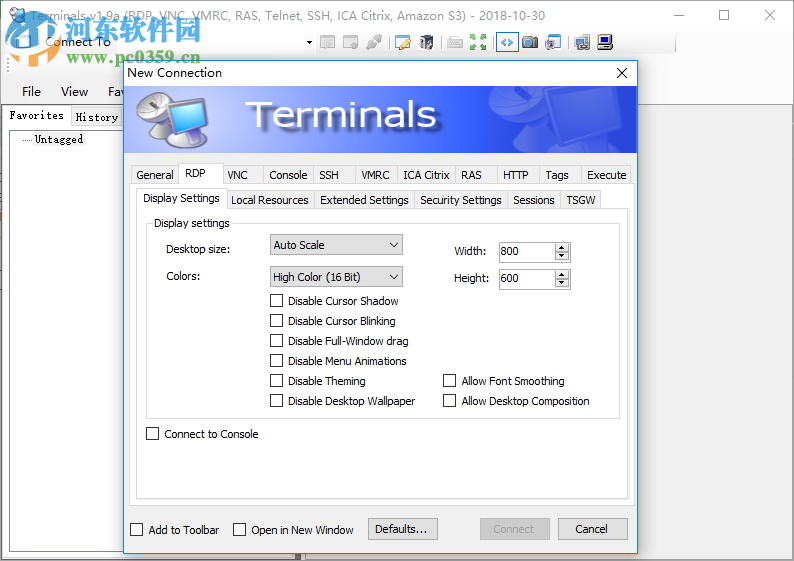The height and width of the screenshot is (561, 794).
Task: Click the blue angle brackets toolbar icon
Action: [507, 43]
